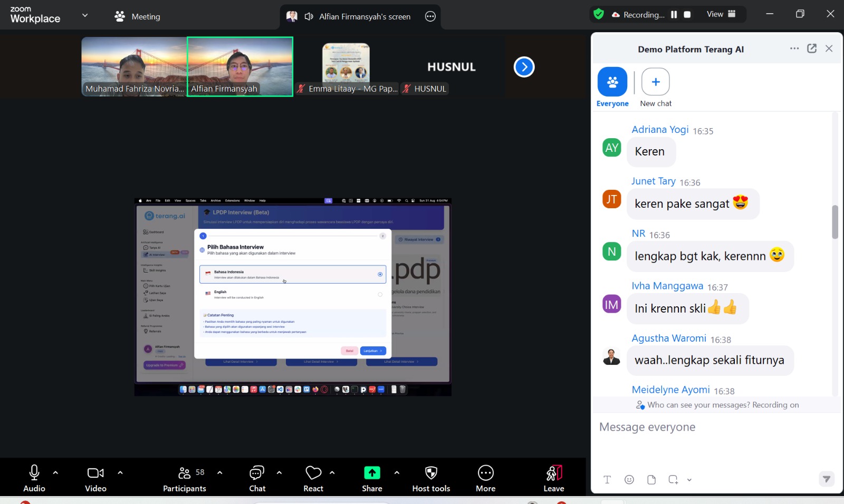Expand share options arrow beside Share
Image resolution: width=844 pixels, height=504 pixels.
pos(397,473)
